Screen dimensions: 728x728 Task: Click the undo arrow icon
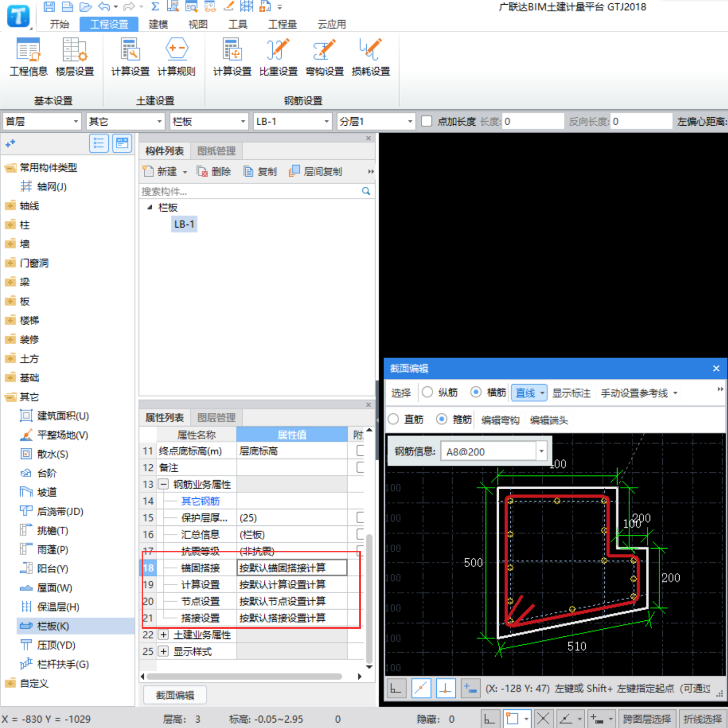click(105, 6)
